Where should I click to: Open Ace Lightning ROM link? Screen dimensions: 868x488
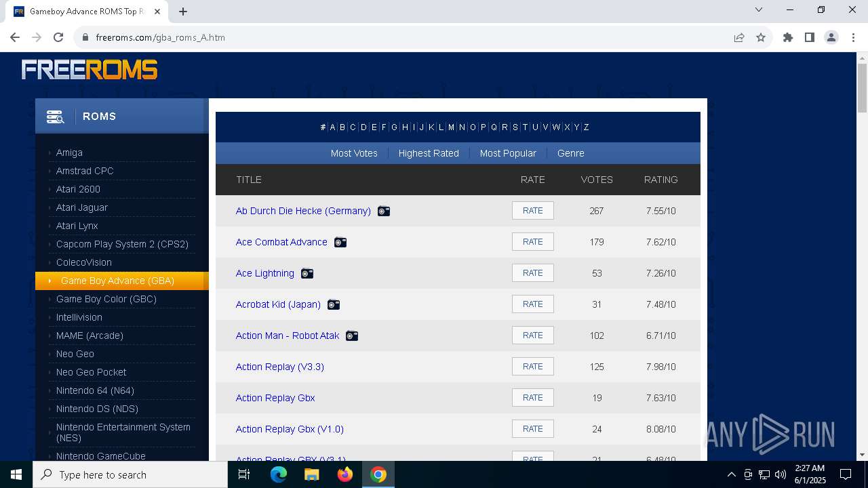click(x=265, y=273)
